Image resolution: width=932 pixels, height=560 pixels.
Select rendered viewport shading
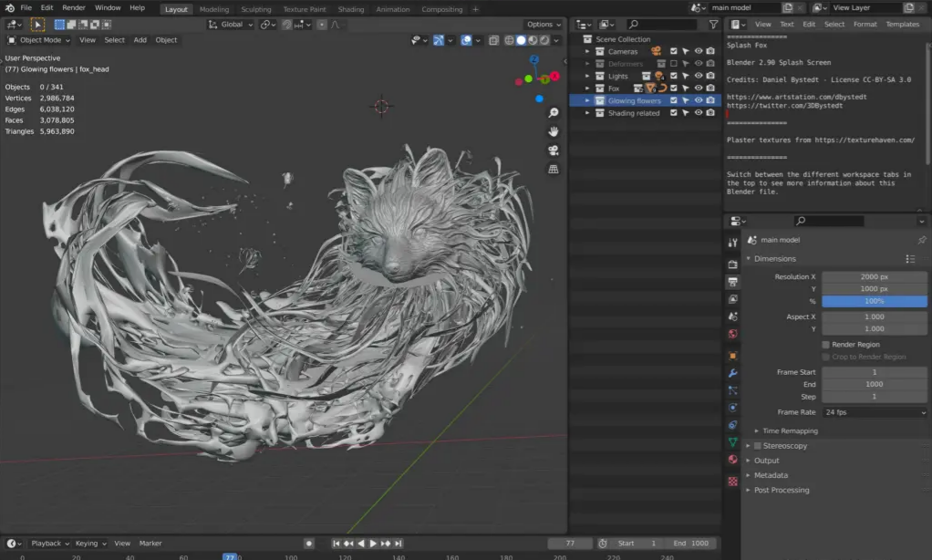(x=544, y=40)
